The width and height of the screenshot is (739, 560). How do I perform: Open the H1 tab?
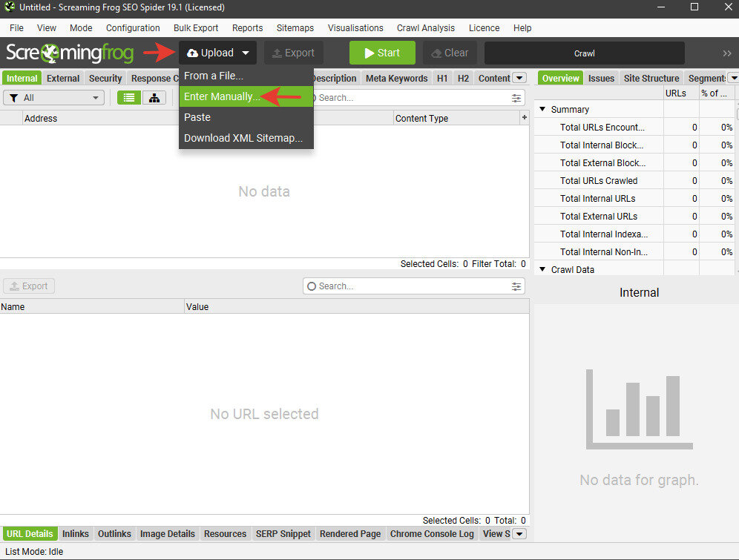coord(442,78)
